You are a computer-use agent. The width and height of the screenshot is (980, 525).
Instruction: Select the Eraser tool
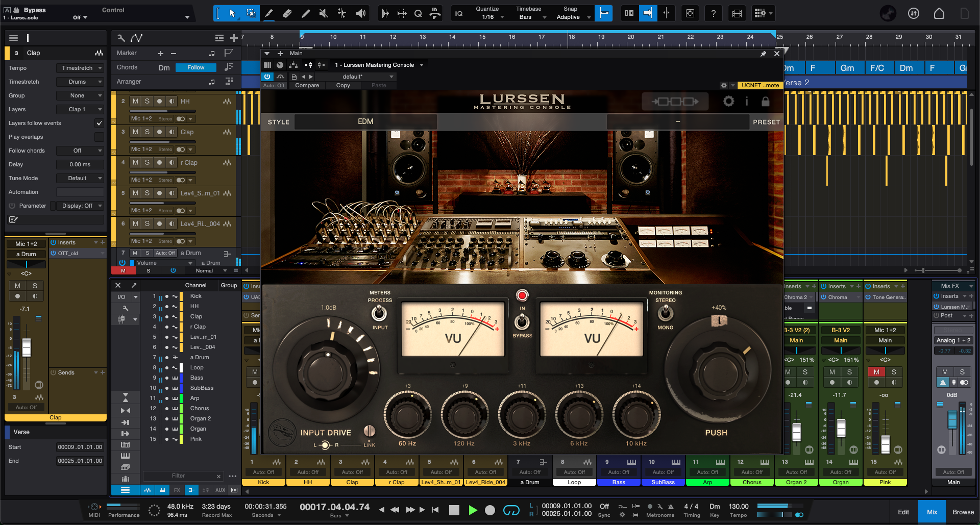(x=287, y=13)
